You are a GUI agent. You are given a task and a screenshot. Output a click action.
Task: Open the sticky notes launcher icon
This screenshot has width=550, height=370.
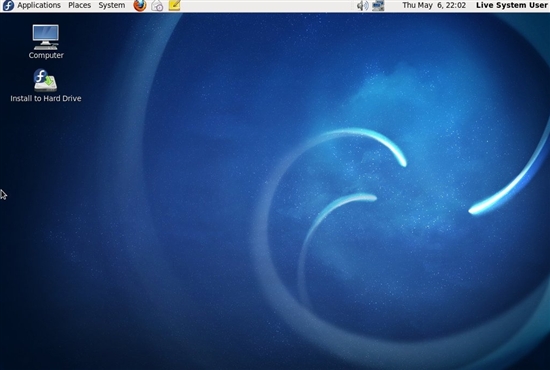click(174, 5)
